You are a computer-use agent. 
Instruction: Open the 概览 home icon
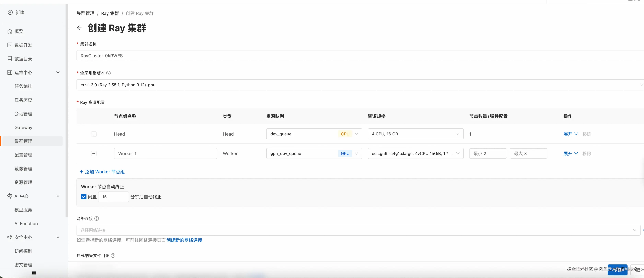[x=10, y=31]
